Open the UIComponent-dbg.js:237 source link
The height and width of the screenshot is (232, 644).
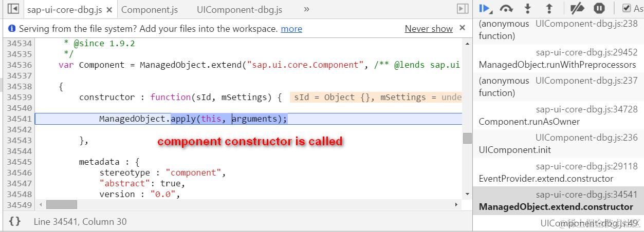click(x=586, y=81)
